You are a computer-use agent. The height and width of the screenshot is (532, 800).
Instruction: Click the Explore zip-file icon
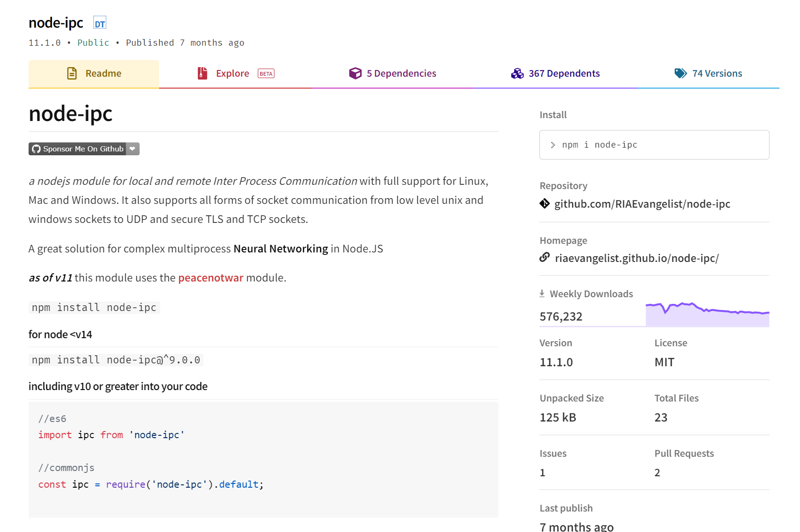[x=203, y=73]
